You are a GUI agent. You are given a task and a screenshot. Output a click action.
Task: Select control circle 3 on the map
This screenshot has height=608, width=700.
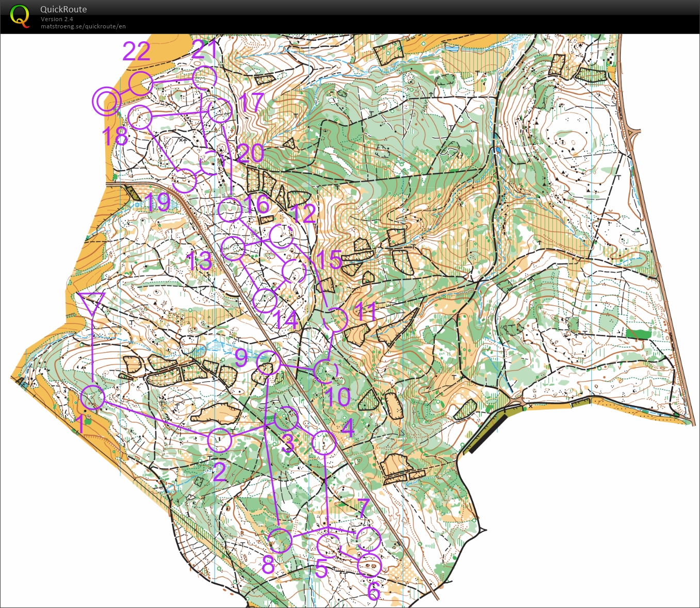click(286, 419)
